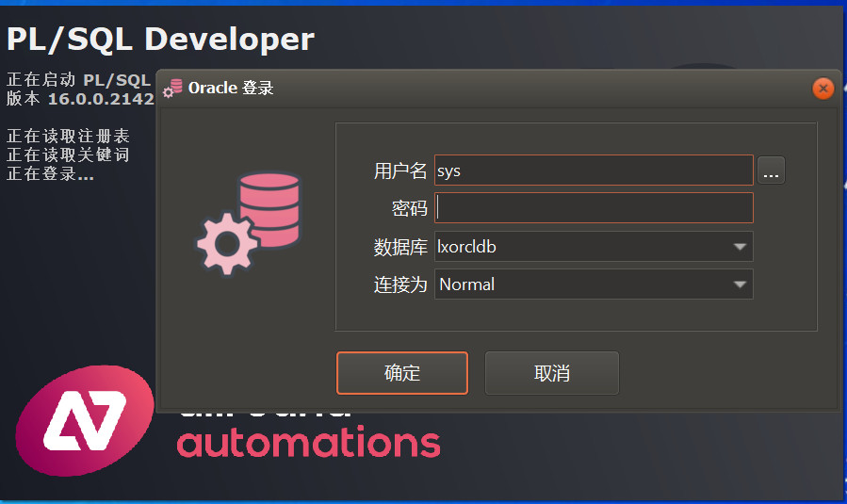Click the 正在读取关键词 status line

[68, 154]
